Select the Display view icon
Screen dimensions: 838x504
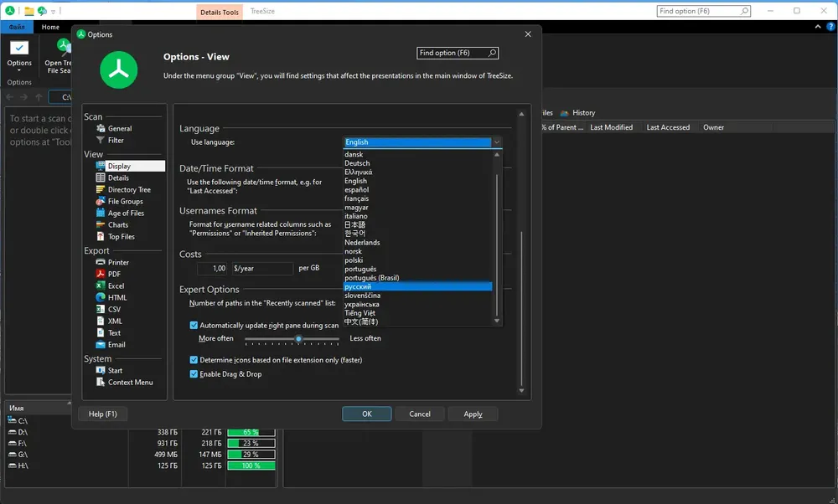101,166
